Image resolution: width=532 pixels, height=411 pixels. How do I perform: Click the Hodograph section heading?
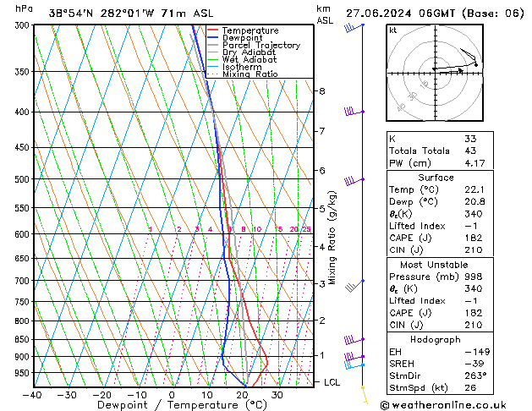(x=436, y=340)
